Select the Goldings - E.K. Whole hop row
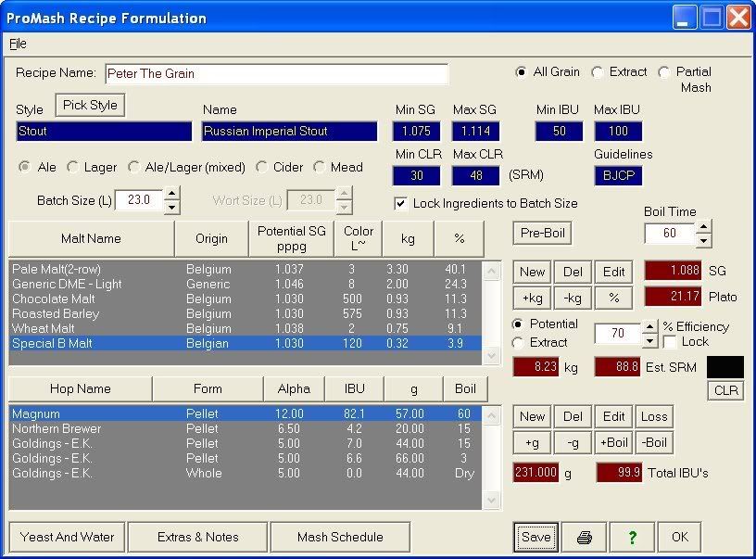 (x=245, y=473)
